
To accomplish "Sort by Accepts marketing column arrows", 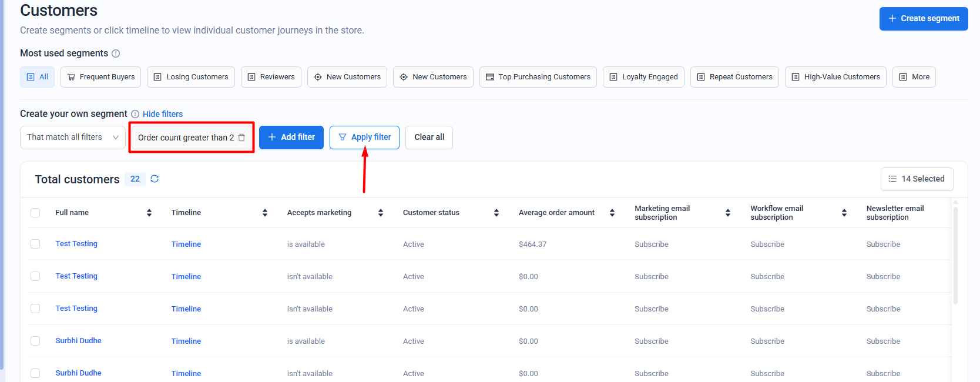I will (381, 213).
